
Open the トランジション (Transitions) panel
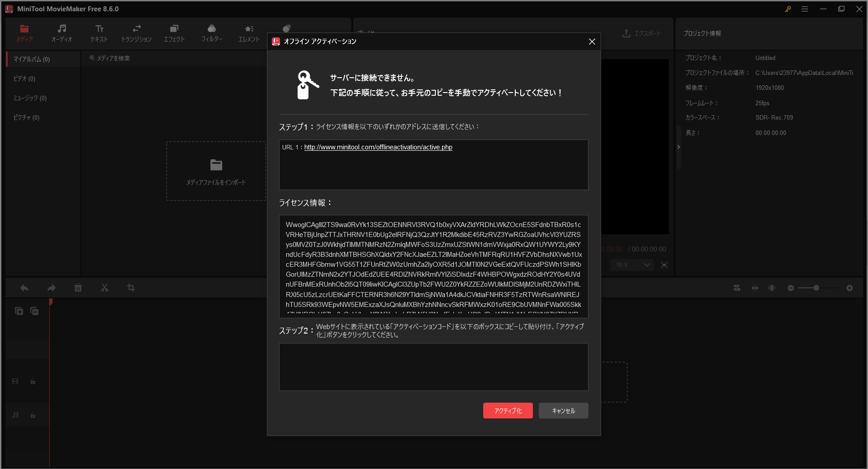136,33
